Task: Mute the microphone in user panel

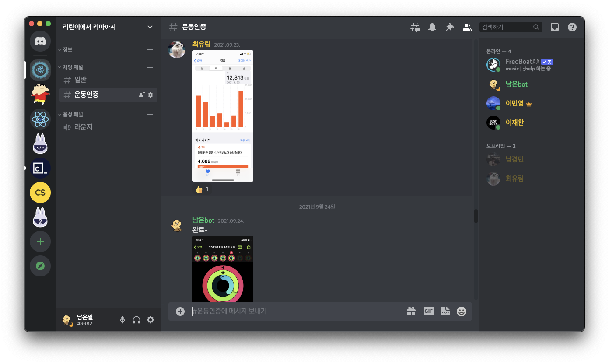Action: tap(122, 320)
